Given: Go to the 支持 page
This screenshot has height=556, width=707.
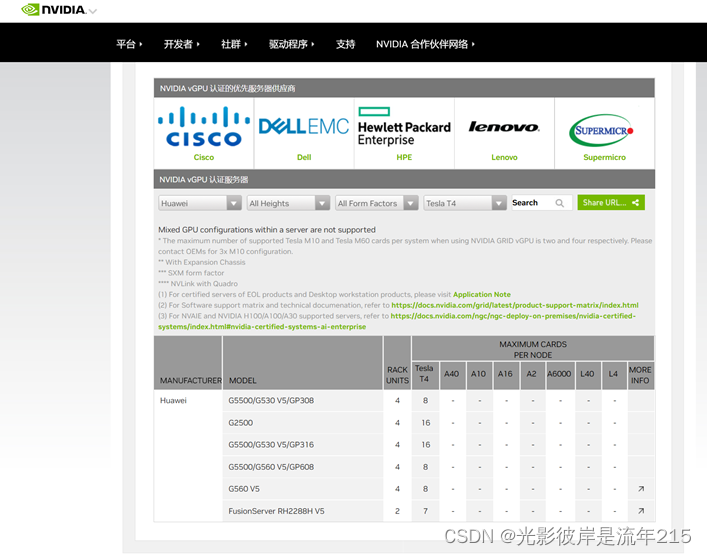Looking at the screenshot, I should pos(345,44).
